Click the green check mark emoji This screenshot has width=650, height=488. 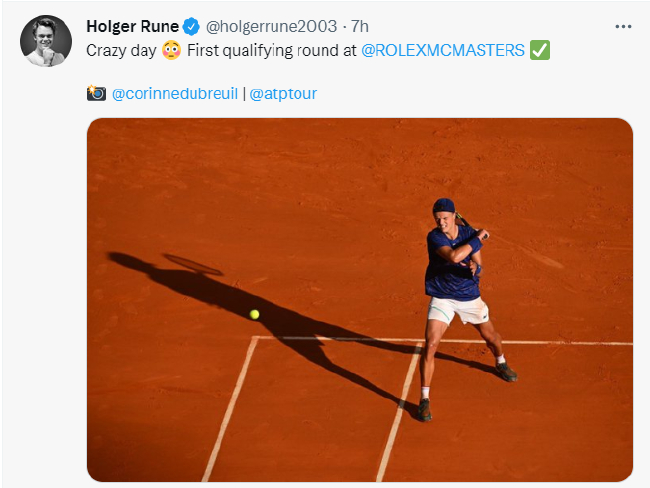(x=540, y=50)
